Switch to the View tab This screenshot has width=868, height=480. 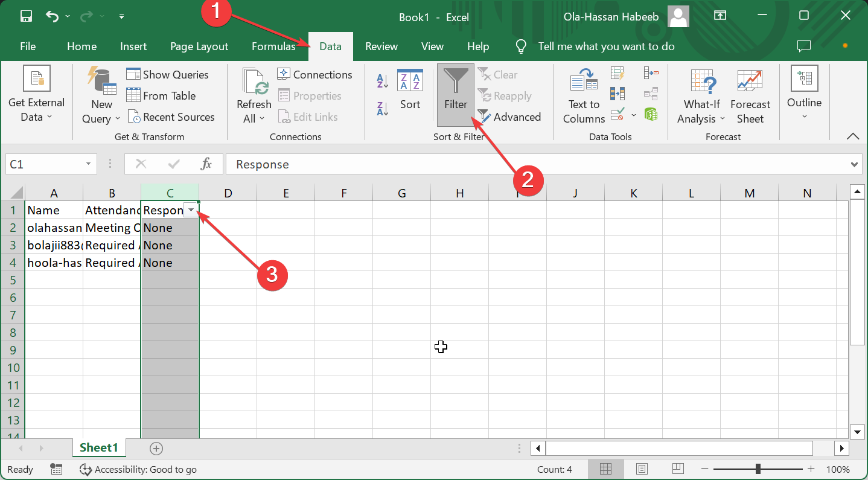(x=432, y=46)
